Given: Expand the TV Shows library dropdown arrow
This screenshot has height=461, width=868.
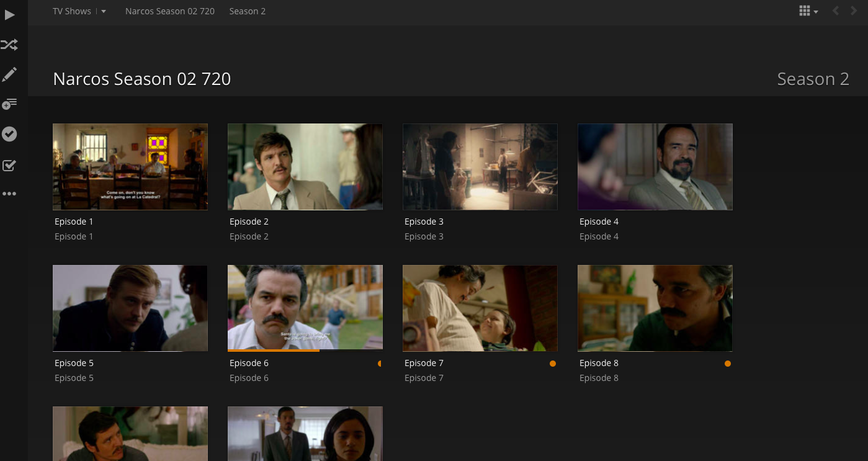Looking at the screenshot, I should coord(104,11).
